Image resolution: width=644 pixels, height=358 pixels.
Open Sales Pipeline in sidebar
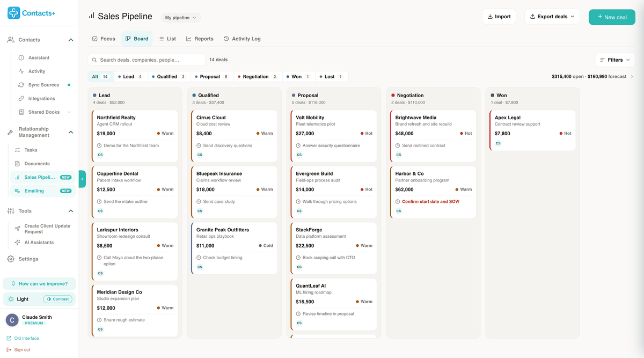point(43,177)
